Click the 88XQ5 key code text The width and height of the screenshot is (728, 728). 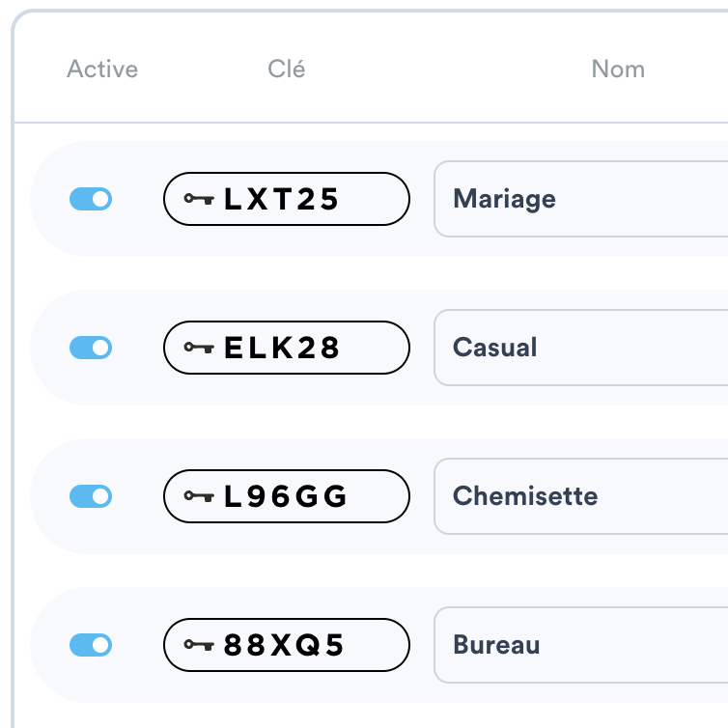284,645
